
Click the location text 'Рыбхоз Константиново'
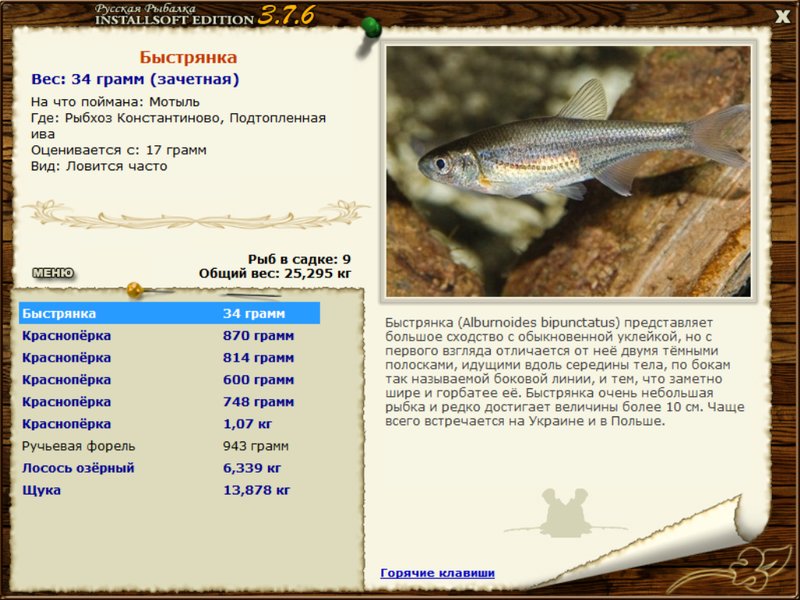click(x=143, y=118)
